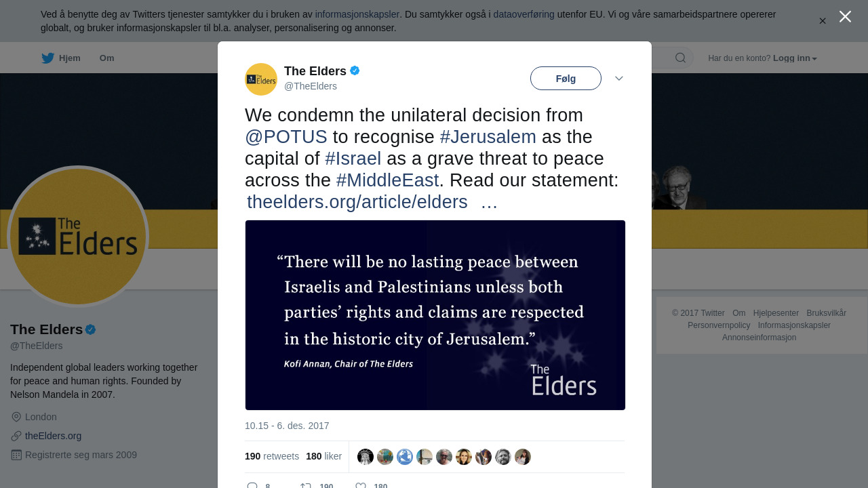Screen dimensions: 868x488
Task: Click the verified badge beside The Elders
Action: point(355,70)
